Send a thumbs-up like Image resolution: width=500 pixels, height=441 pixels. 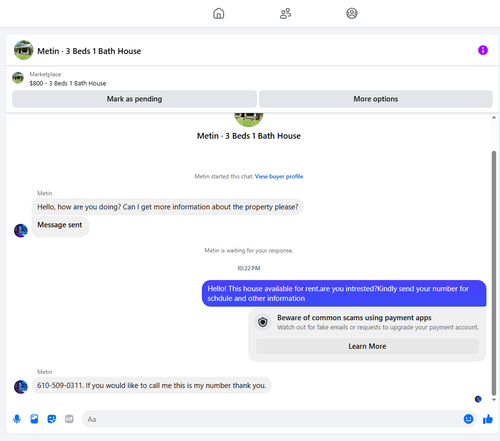[x=488, y=419]
